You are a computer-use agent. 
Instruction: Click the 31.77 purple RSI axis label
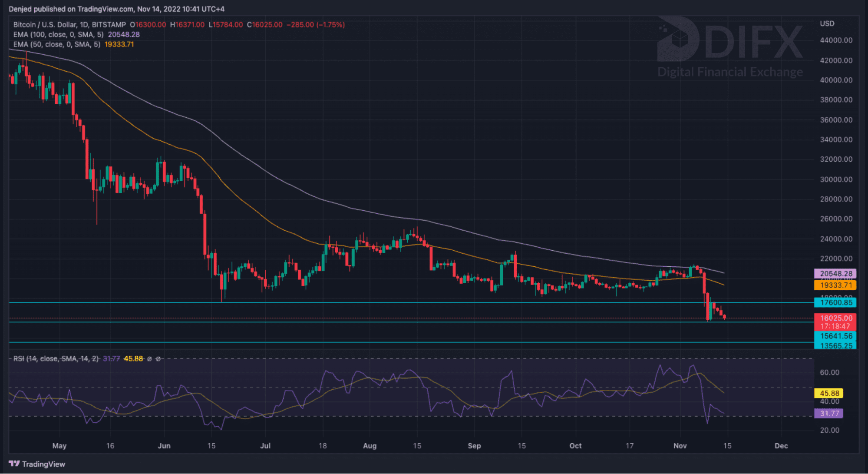click(x=829, y=413)
